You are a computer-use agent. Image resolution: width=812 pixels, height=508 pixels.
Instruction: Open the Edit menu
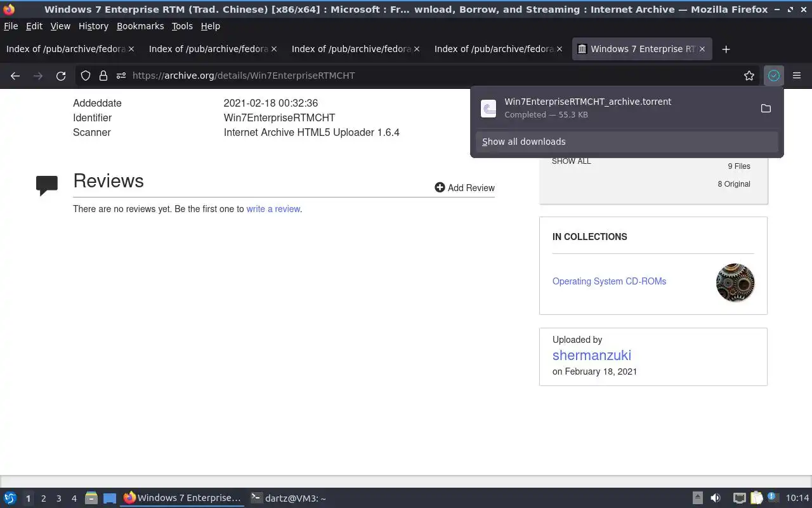[34, 26]
